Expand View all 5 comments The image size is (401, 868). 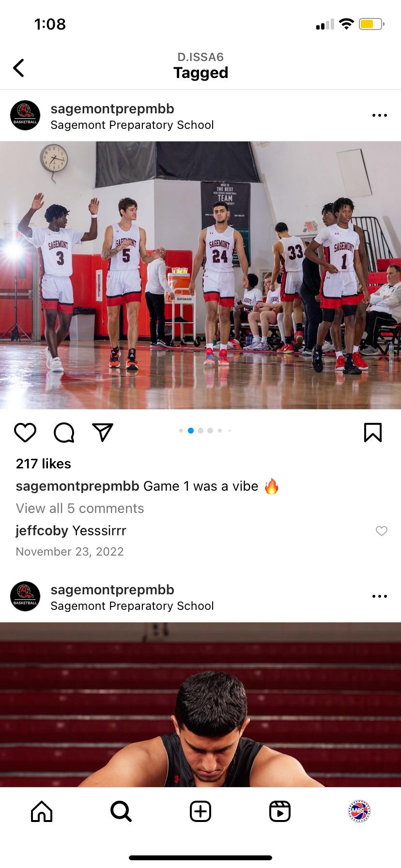(80, 508)
